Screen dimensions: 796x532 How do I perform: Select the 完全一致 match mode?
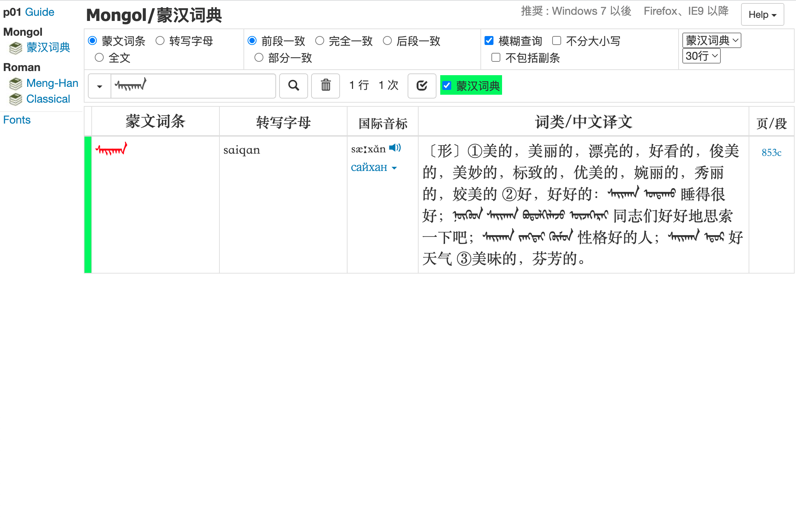tap(320, 41)
